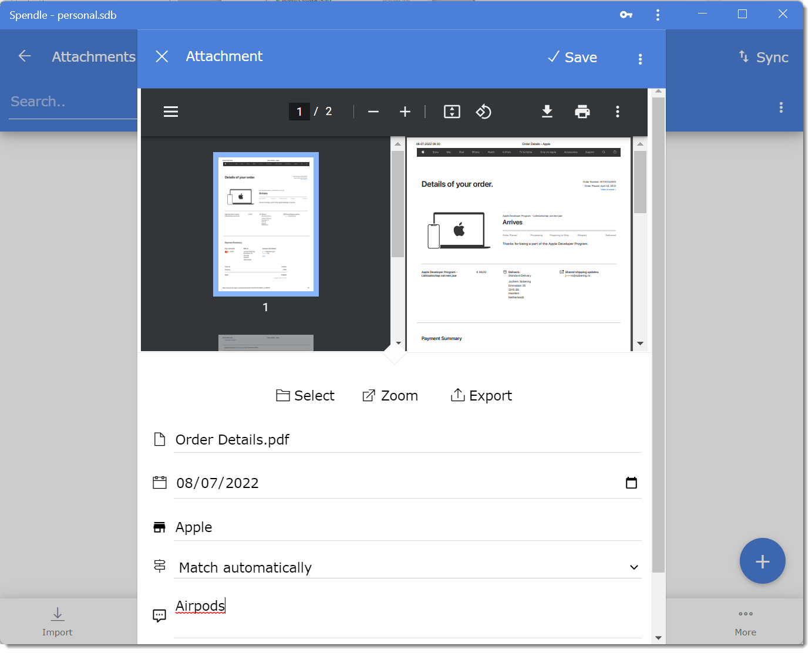Edit the PDF page number field

(299, 112)
